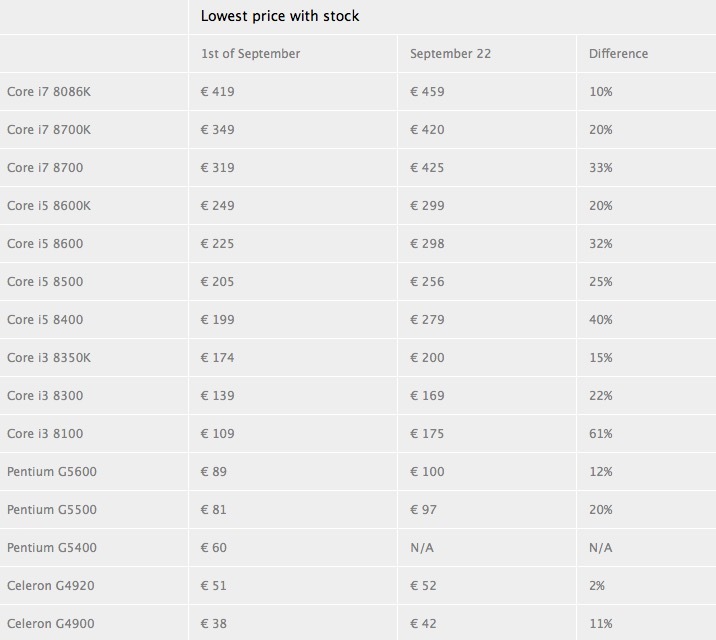Select the Pentium G5600 row label

[52, 472]
